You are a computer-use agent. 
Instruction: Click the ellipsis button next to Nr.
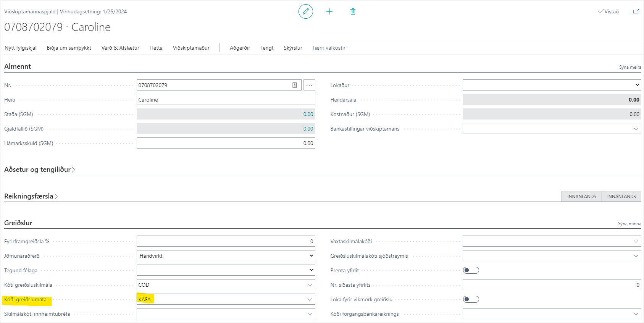pyautogui.click(x=309, y=85)
